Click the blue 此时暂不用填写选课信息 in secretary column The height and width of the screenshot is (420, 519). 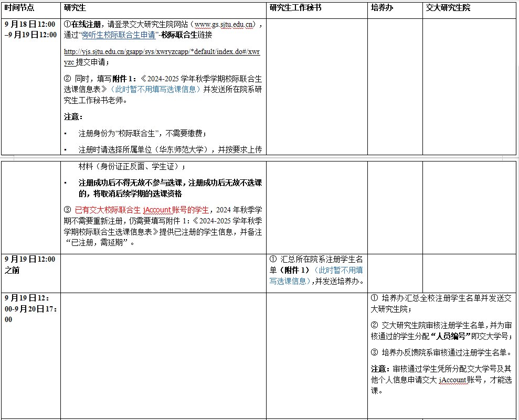pos(316,275)
